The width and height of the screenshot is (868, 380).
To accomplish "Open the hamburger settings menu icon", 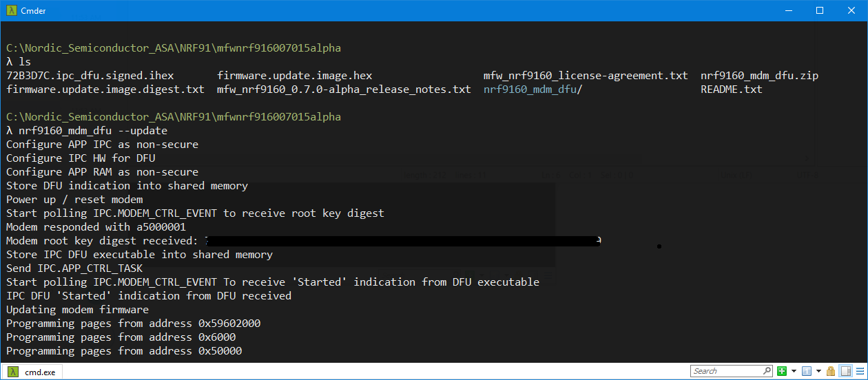I will [x=858, y=371].
